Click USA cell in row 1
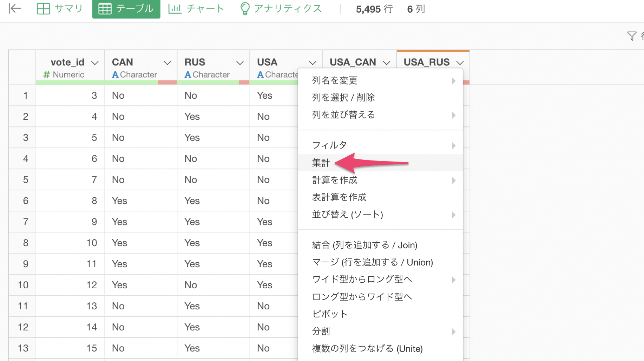This screenshot has width=644, height=361. pos(274,95)
